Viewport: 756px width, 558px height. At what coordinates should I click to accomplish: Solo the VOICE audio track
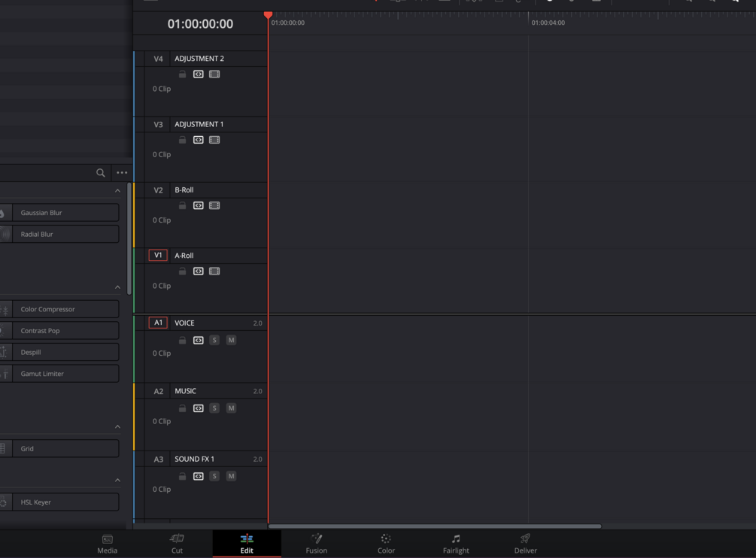coord(214,340)
